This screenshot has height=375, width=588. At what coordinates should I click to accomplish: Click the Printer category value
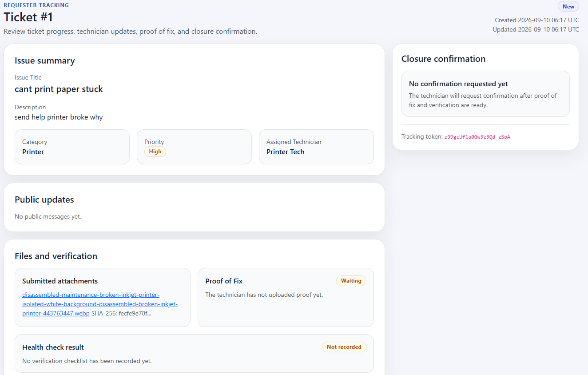[x=33, y=152]
